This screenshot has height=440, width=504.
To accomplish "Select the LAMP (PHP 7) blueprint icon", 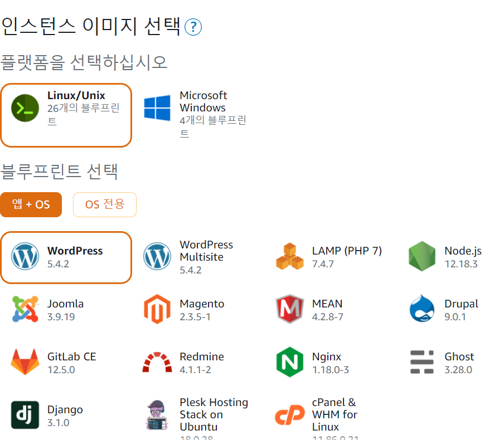I will click(290, 257).
